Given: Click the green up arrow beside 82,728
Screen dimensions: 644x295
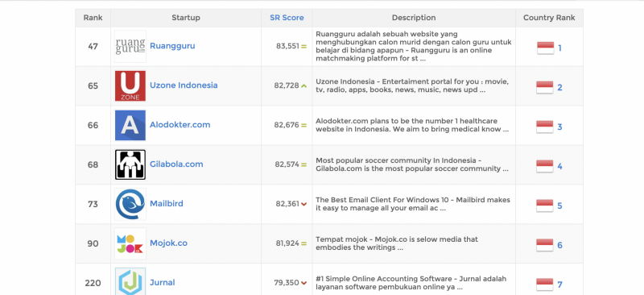Looking at the screenshot, I should pos(304,86).
